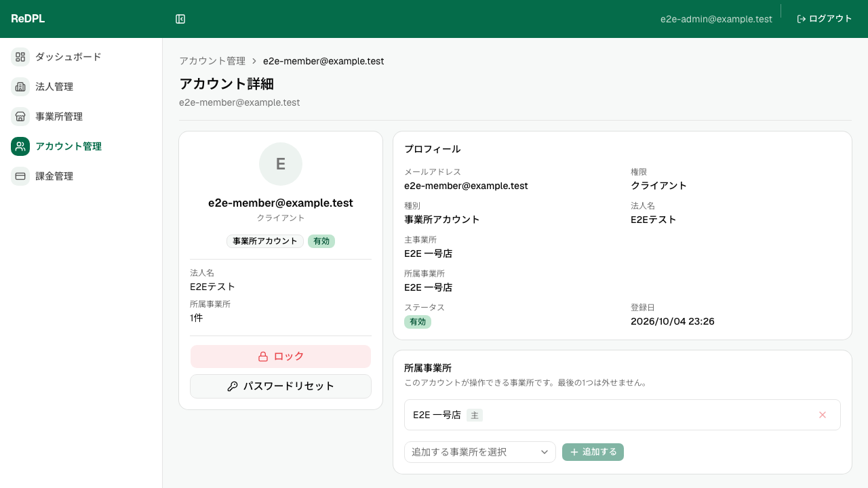868x488 pixels.
Task: Click the ロック button
Action: point(281,357)
